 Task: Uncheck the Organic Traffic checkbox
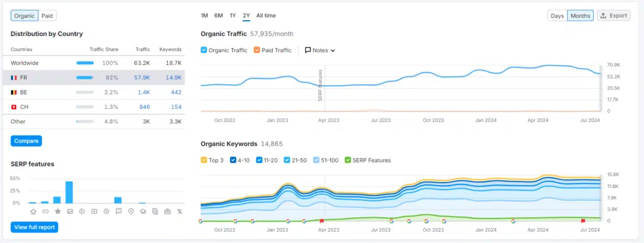click(204, 50)
